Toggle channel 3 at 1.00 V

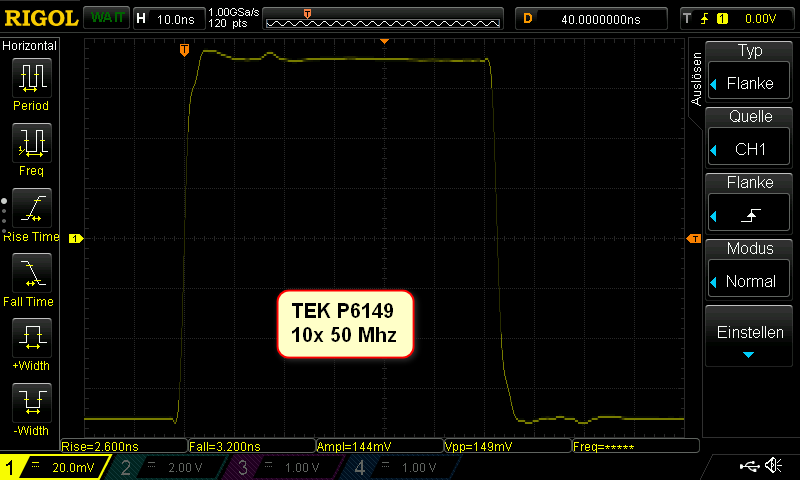(x=283, y=467)
